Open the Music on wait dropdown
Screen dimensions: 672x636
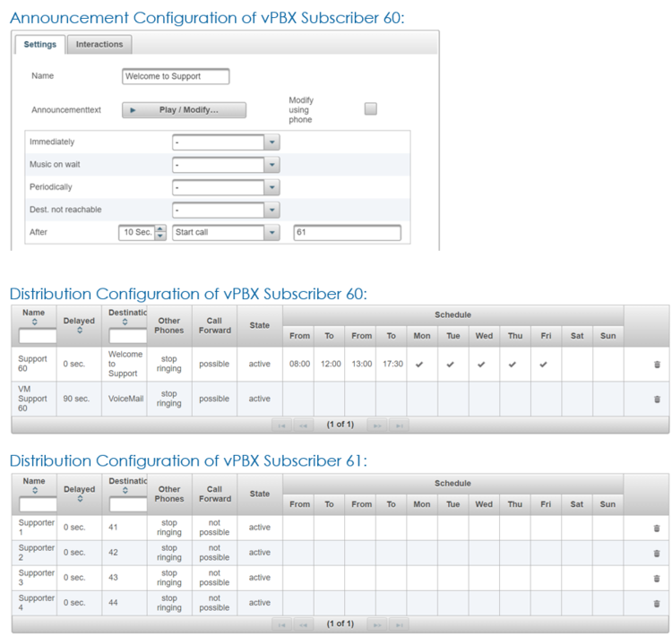pos(271,165)
